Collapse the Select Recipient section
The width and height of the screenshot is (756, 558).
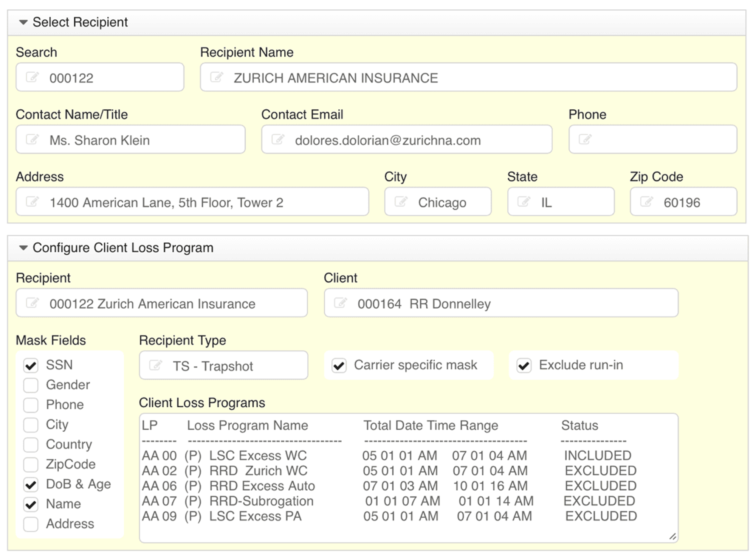tap(23, 22)
